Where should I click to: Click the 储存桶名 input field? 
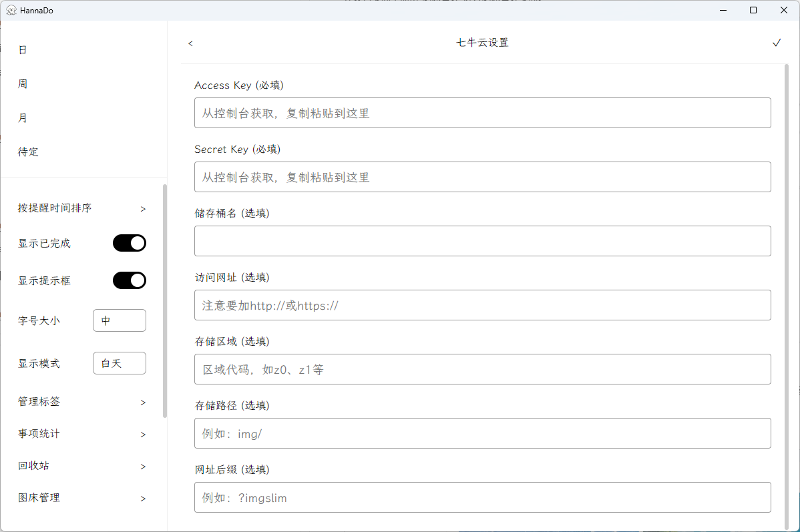(x=482, y=241)
